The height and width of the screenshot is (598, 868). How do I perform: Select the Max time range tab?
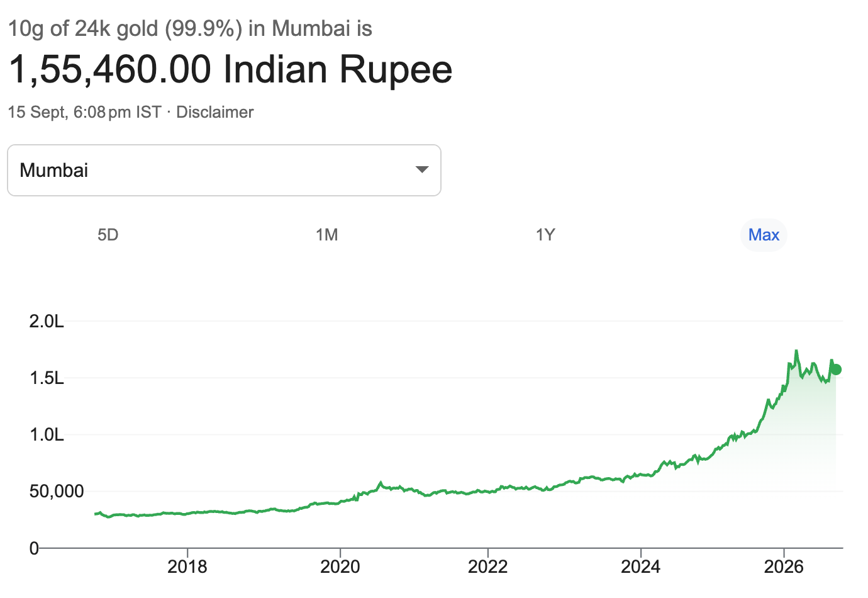pos(764,235)
